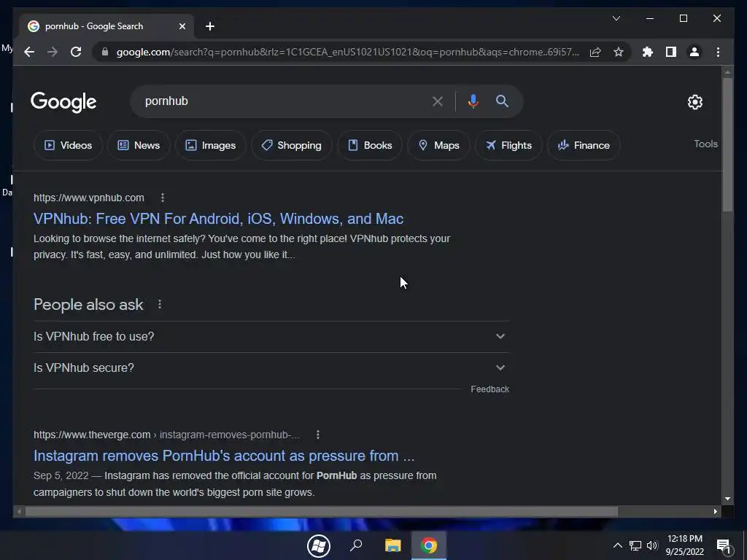Image resolution: width=747 pixels, height=560 pixels.
Task: Toggle the Chrome side panel icon
Action: [671, 52]
